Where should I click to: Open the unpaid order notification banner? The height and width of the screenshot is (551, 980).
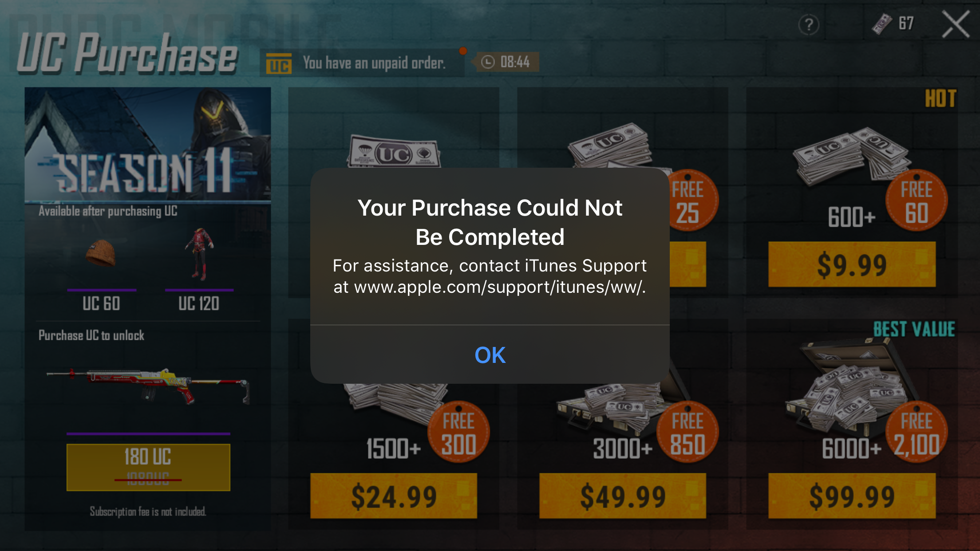point(362,63)
